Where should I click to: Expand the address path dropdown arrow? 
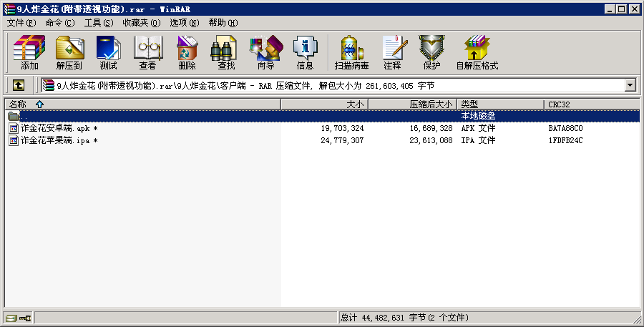tap(630, 85)
